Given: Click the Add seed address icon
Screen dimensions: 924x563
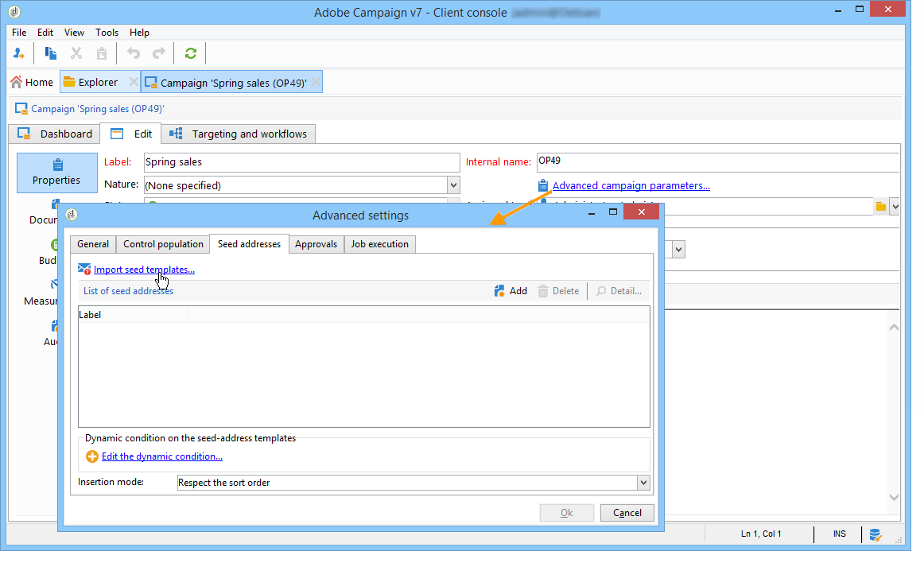Looking at the screenshot, I should 499,290.
